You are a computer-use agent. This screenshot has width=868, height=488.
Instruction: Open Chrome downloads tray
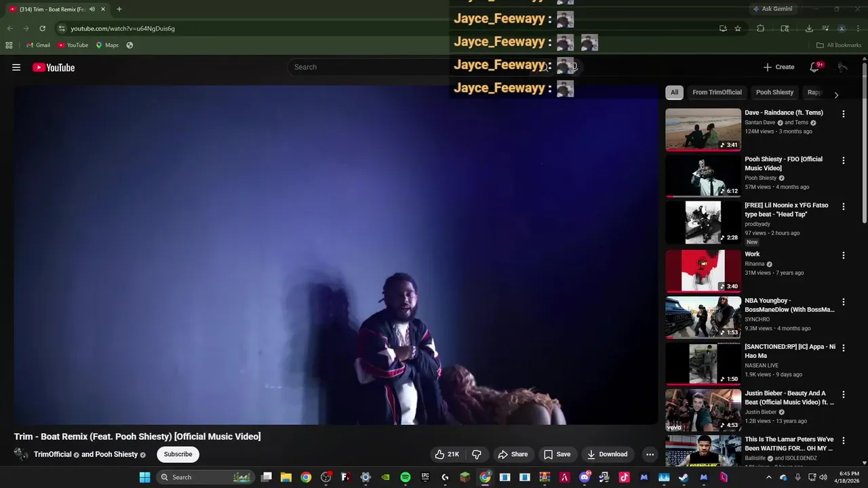click(809, 28)
